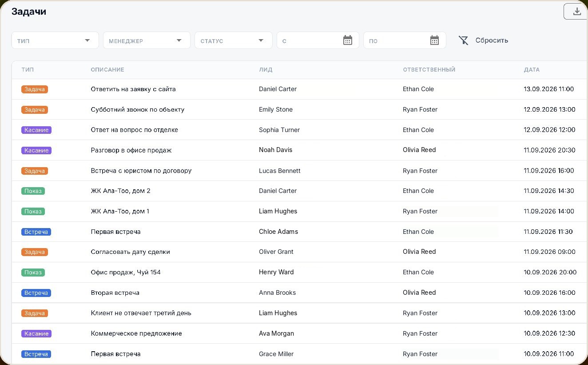Click 'Субботний звонок по объекту' task
The image size is (588, 365).
tap(138, 109)
